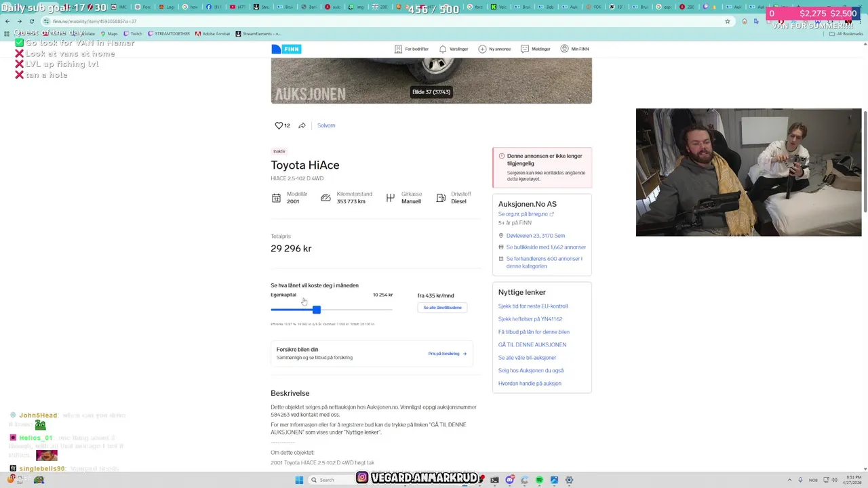
Task: Click the car photo labeled Bilde 37
Action: (x=431, y=81)
